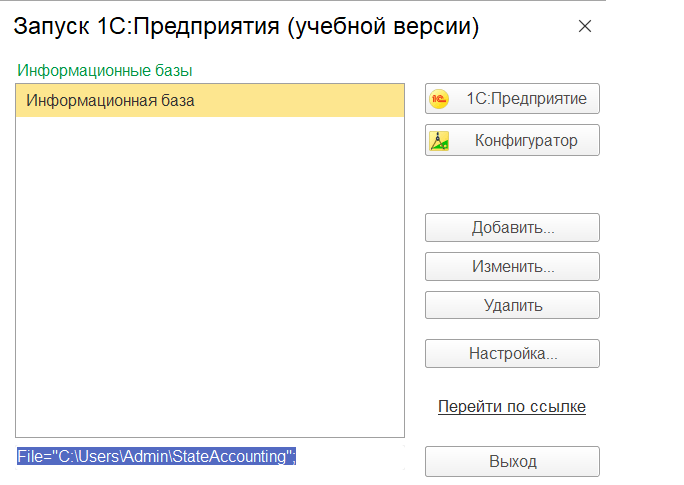The width and height of the screenshot is (684, 485).
Task: Click the yellow highlight right of Информационная база
Action: pyautogui.click(x=300, y=101)
